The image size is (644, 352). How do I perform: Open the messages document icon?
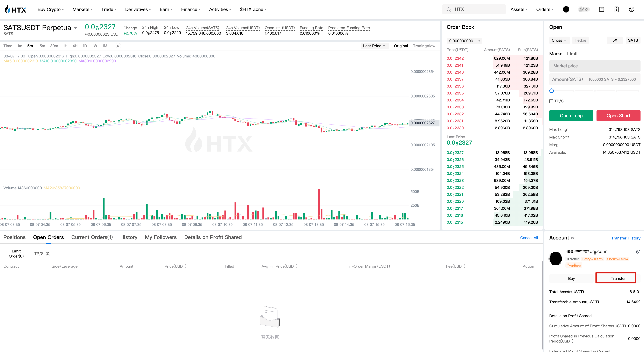(x=602, y=9)
